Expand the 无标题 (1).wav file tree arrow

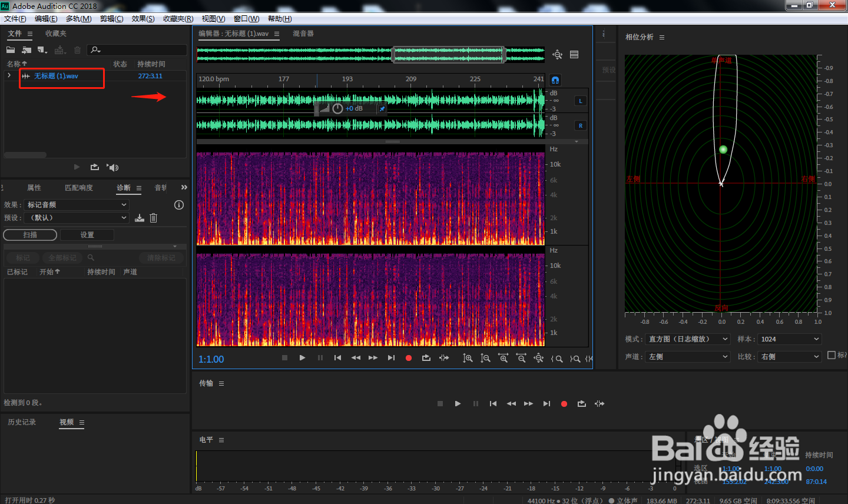pyautogui.click(x=9, y=75)
